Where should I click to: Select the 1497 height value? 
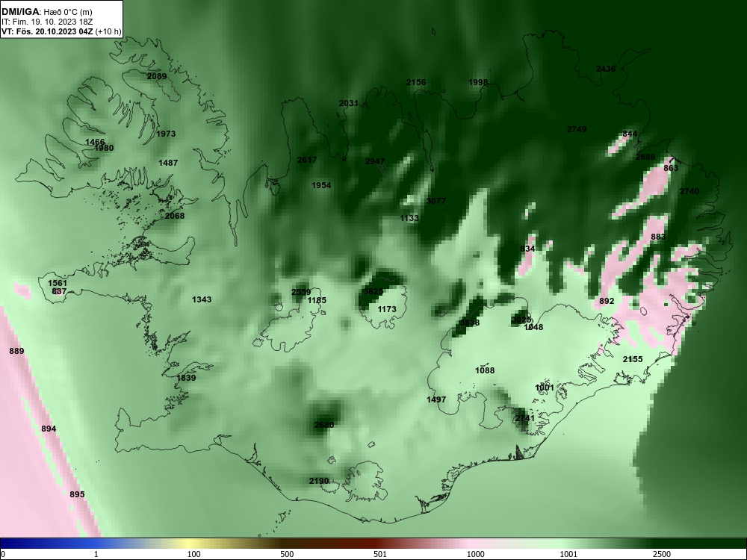[x=436, y=400]
